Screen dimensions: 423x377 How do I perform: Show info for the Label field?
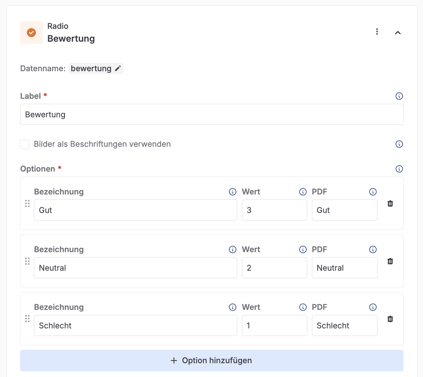pos(399,96)
